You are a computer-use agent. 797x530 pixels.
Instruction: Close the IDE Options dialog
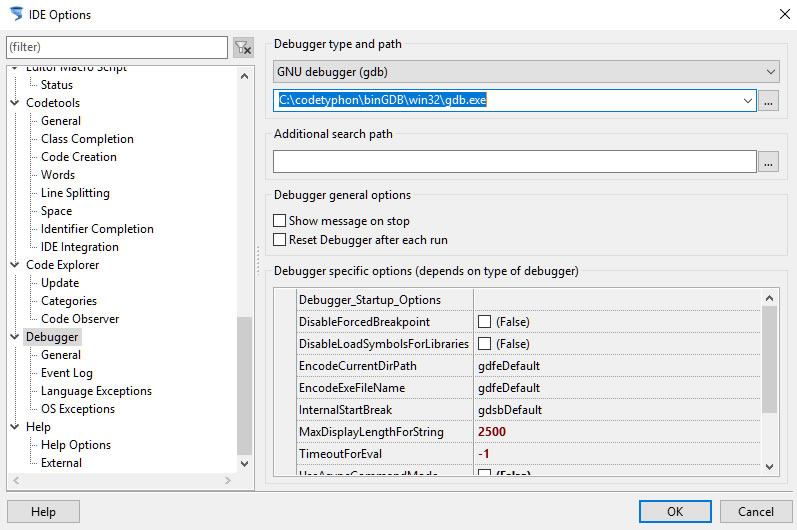pyautogui.click(x=784, y=14)
